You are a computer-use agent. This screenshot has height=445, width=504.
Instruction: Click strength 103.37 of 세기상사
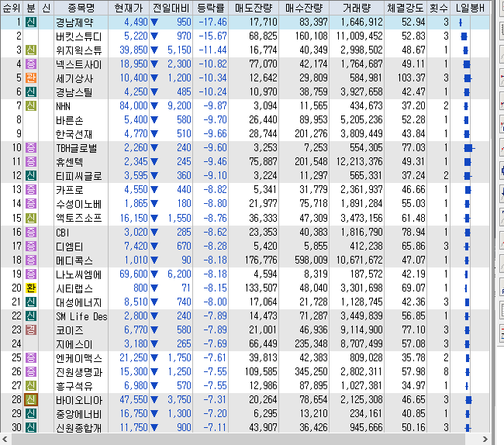coord(411,78)
